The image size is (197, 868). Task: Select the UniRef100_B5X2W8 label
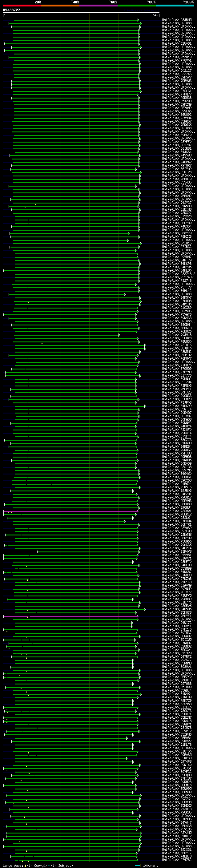[x=177, y=101]
